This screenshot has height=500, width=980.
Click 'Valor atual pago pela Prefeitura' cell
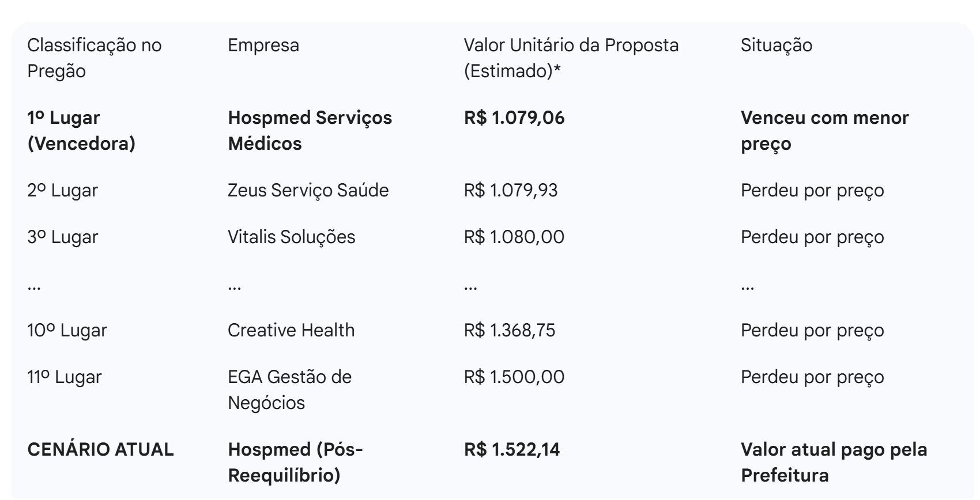(x=834, y=462)
